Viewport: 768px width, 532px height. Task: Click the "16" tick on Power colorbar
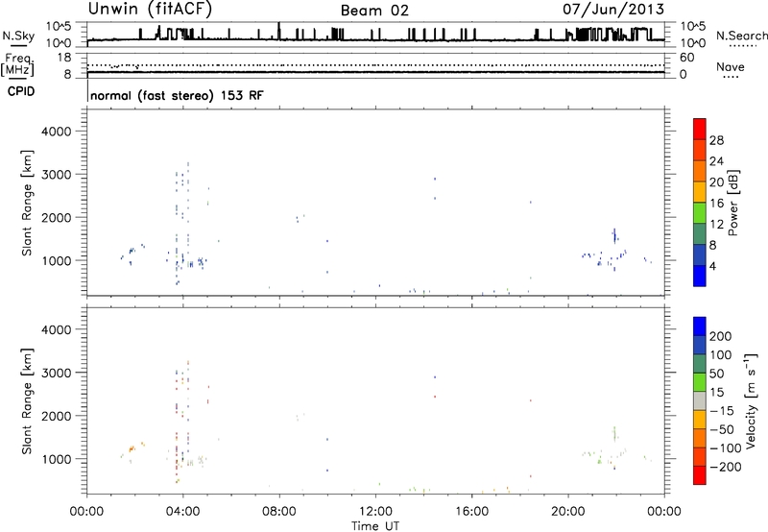716,204
